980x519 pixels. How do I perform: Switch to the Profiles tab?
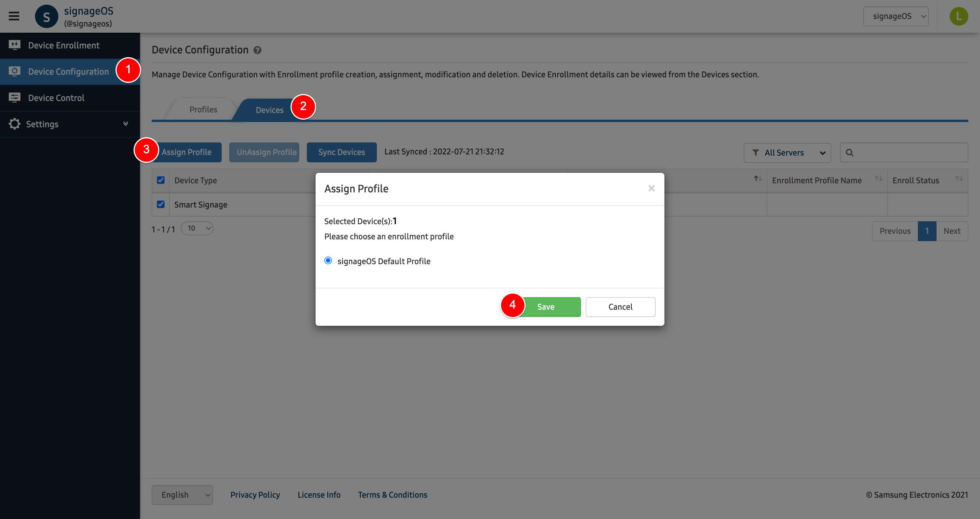[x=203, y=110]
